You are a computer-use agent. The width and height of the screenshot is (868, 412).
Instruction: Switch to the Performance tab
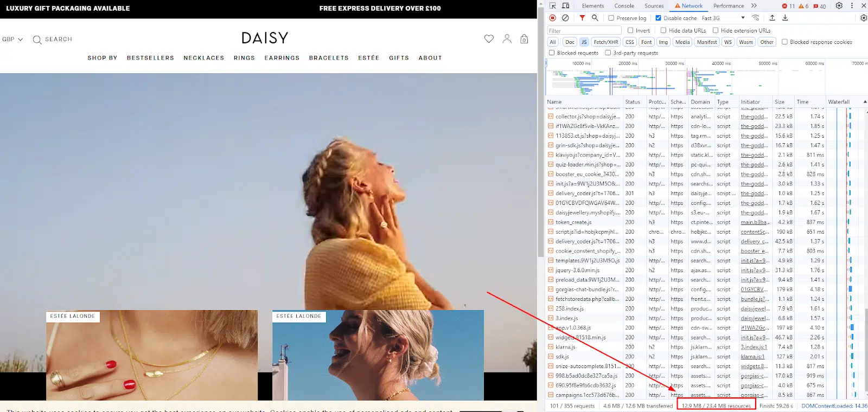pos(729,6)
